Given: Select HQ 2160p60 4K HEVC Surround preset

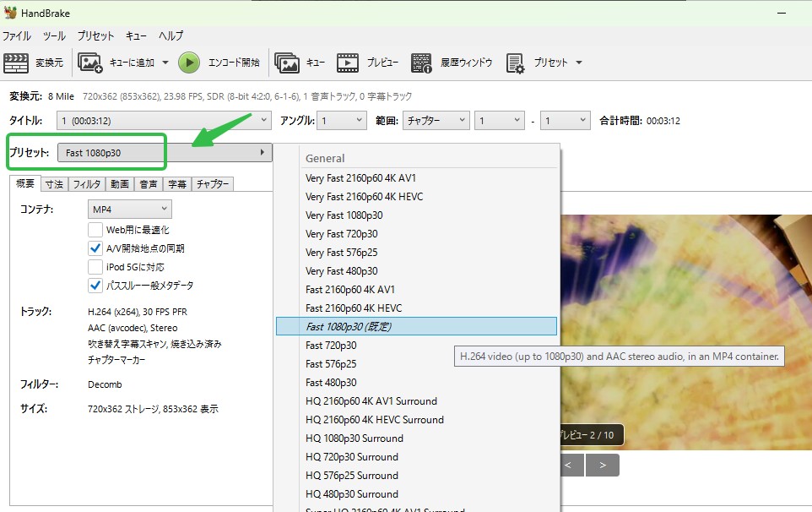Looking at the screenshot, I should 416,420.
